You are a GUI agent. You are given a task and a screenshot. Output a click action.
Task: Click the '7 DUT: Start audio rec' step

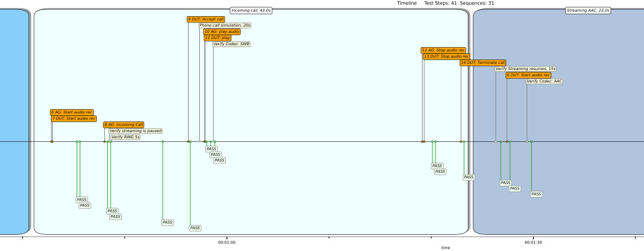coord(74,118)
